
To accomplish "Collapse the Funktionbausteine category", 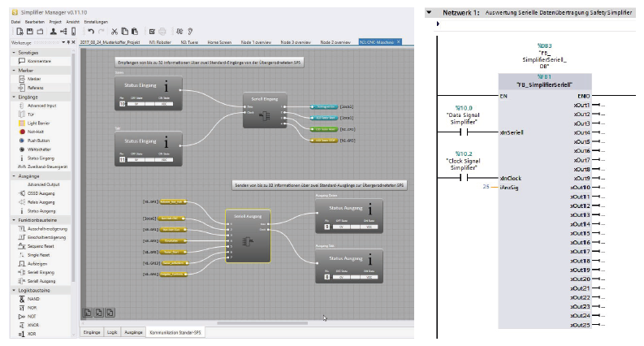I will (14, 219).
